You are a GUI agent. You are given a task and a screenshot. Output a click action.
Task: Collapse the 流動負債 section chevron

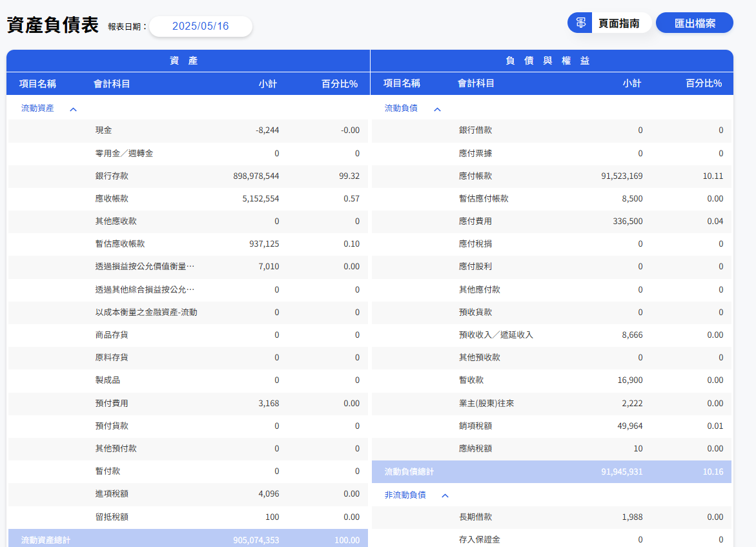click(x=437, y=110)
